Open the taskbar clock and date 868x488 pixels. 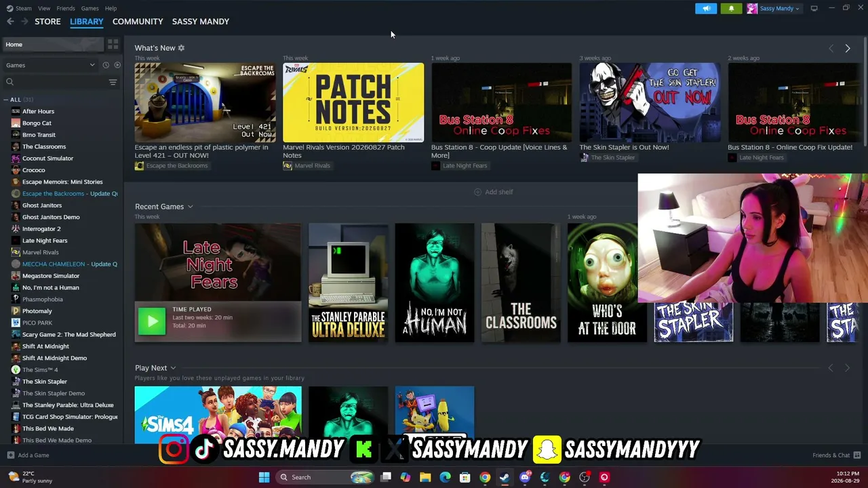click(x=847, y=477)
